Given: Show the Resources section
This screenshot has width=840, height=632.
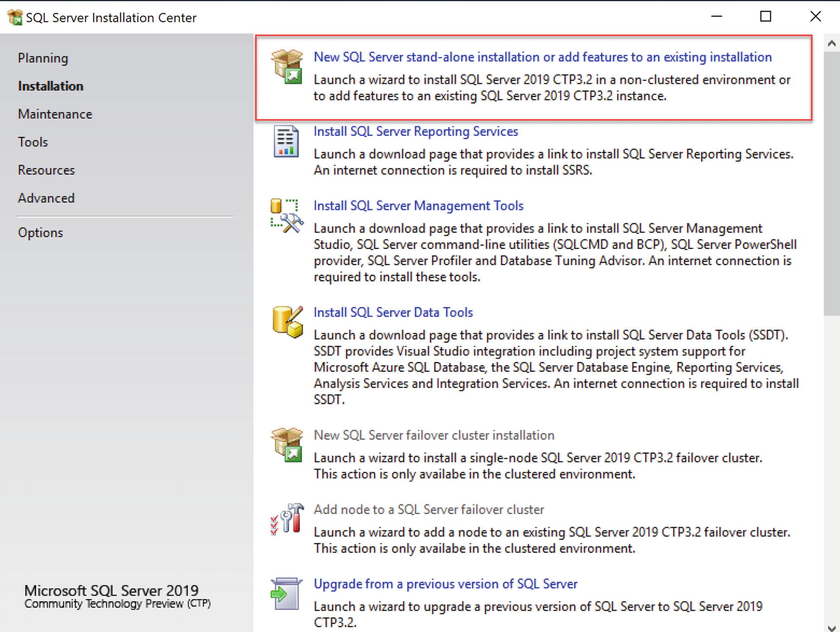Looking at the screenshot, I should 46,170.
